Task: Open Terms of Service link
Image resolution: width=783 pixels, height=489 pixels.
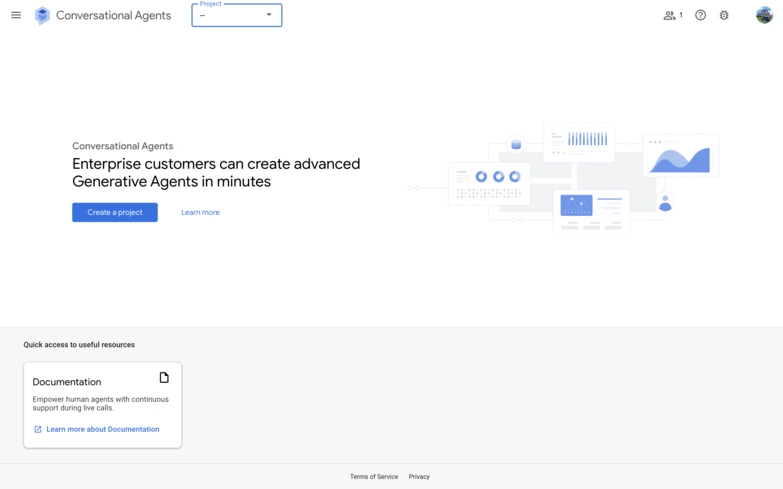Action: [374, 477]
